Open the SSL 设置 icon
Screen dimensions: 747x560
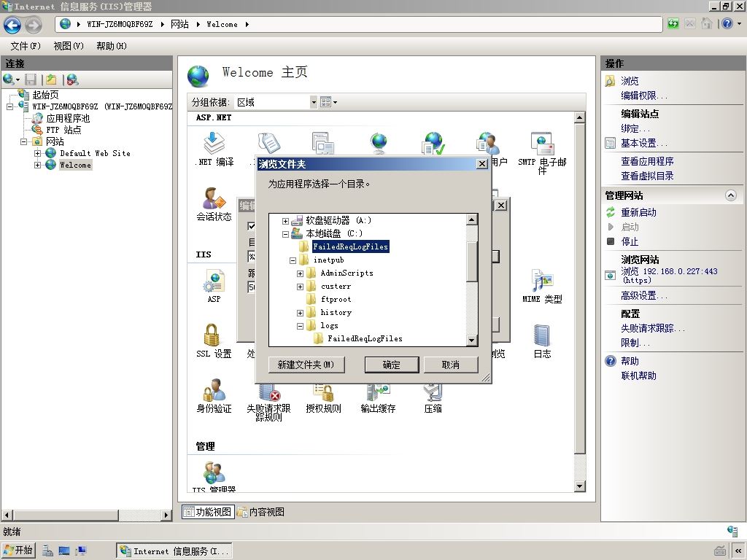click(x=214, y=341)
